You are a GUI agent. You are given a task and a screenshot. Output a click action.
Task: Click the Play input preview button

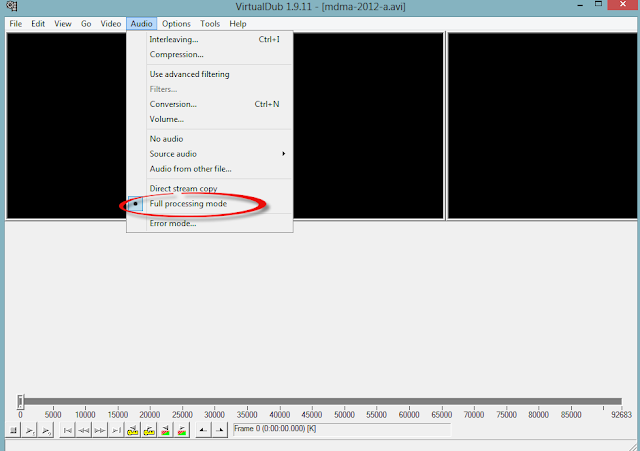[x=30, y=430]
